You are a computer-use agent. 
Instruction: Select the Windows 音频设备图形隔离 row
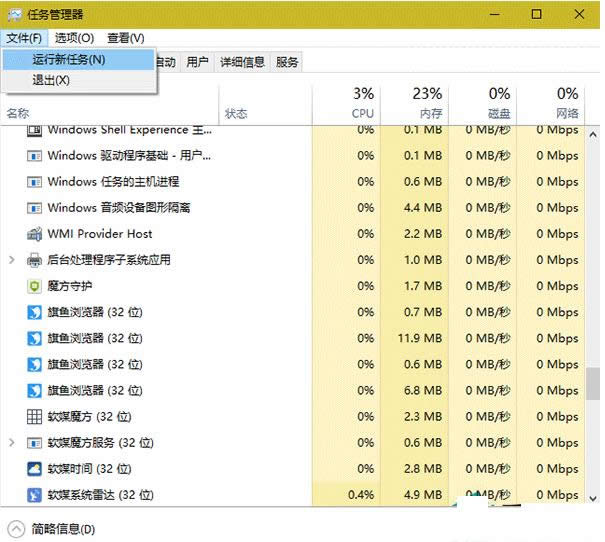(x=293, y=208)
